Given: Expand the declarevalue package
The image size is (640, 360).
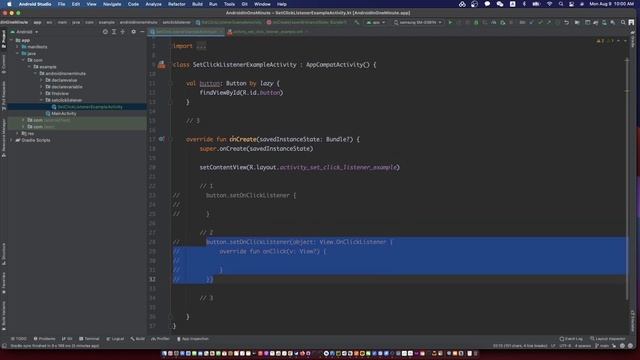Looking at the screenshot, I should point(42,80).
